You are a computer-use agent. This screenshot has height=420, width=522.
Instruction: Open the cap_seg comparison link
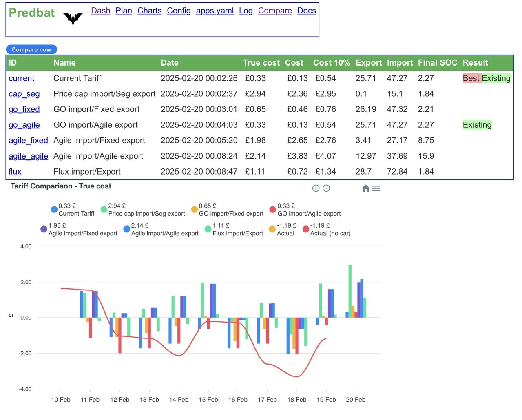tap(24, 94)
